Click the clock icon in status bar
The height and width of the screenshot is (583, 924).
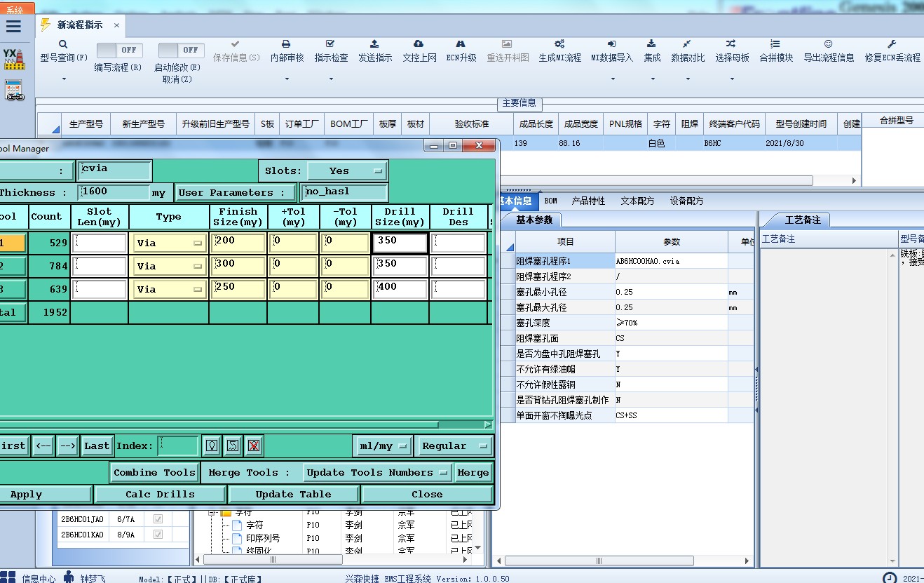[889, 578]
